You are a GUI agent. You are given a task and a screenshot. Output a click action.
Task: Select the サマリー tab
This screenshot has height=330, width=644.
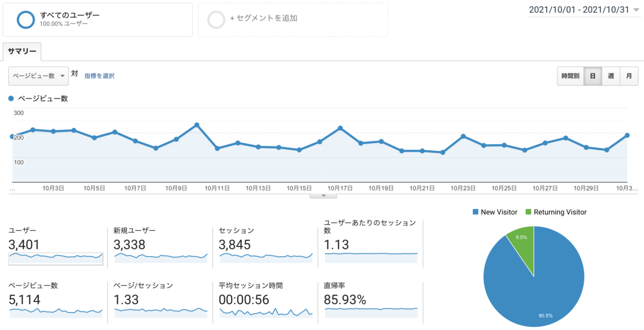(22, 52)
